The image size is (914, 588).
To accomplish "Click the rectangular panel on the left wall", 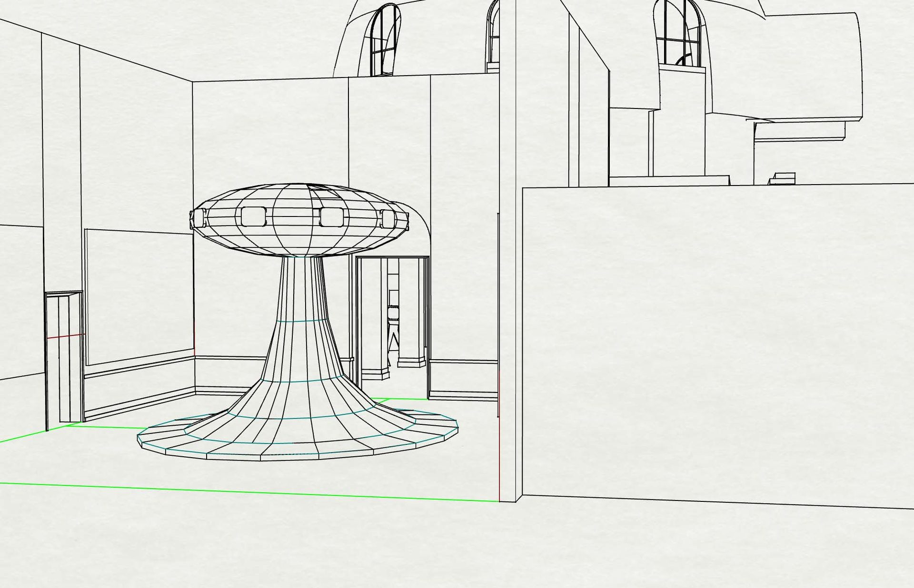I will [x=140, y=295].
